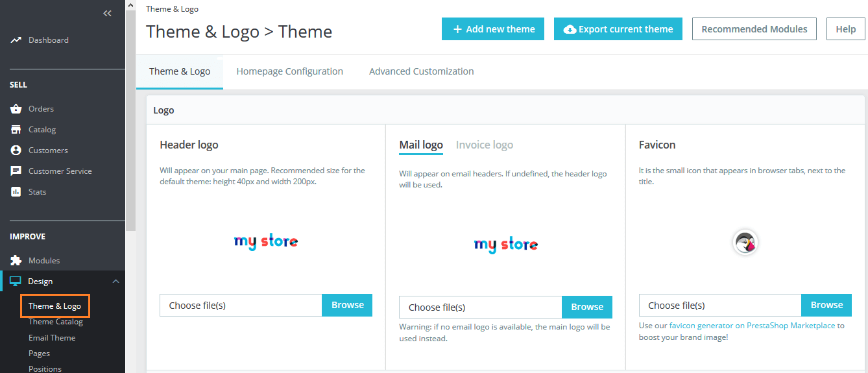Click the header logo Choose file(s) field
Screen dimensions: 868x373
pyautogui.click(x=241, y=306)
